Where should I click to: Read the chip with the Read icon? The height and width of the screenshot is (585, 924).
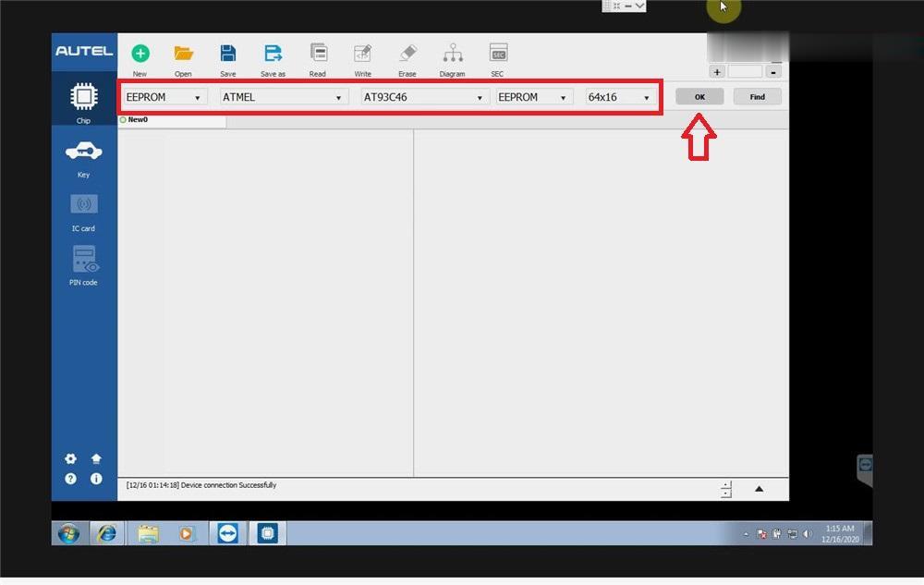(x=318, y=53)
